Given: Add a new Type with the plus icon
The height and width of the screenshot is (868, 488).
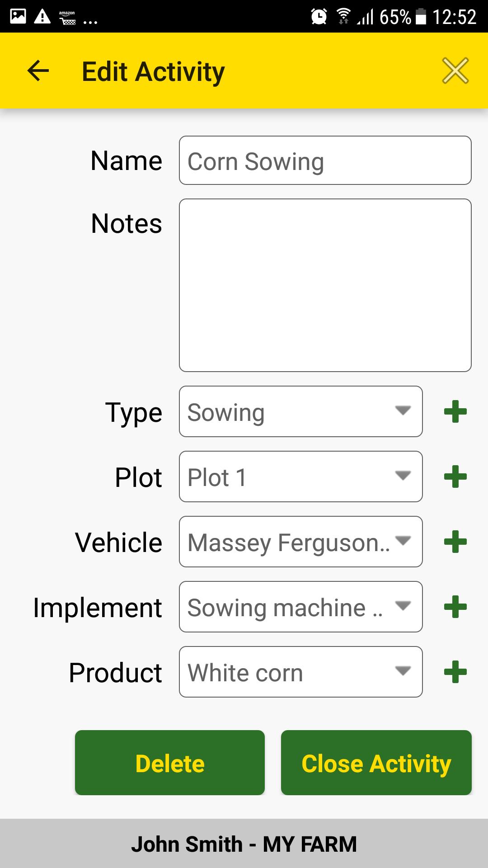Looking at the screenshot, I should [x=455, y=411].
